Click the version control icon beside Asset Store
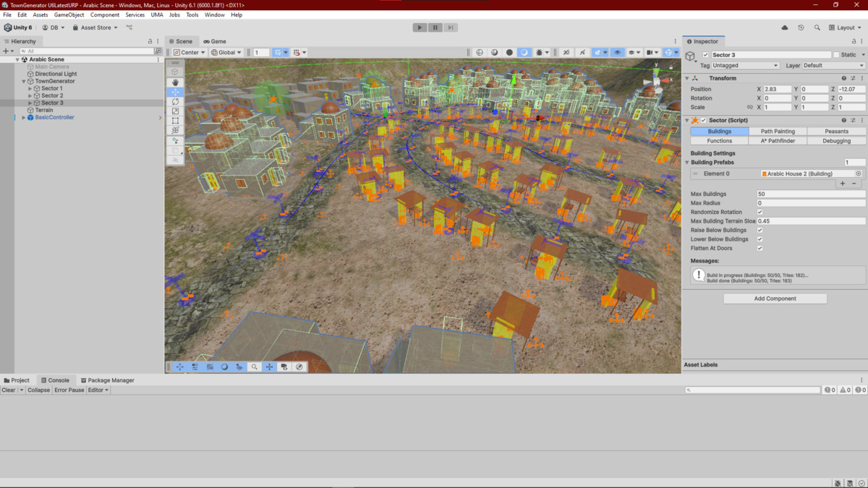Image resolution: width=868 pixels, height=488 pixels. [x=129, y=27]
